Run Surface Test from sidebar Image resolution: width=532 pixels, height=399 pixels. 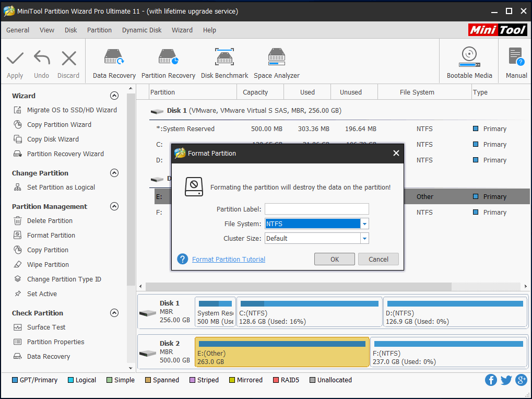(39, 327)
